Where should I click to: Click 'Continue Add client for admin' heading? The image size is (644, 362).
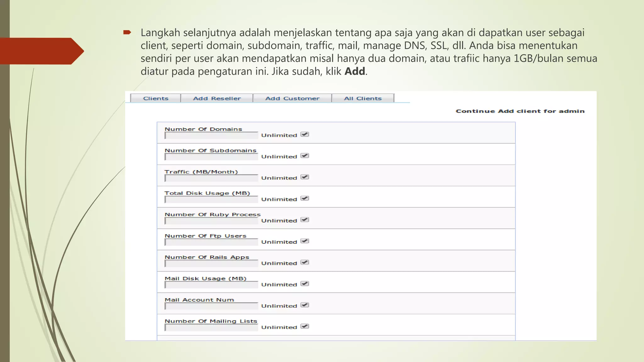[x=520, y=111]
